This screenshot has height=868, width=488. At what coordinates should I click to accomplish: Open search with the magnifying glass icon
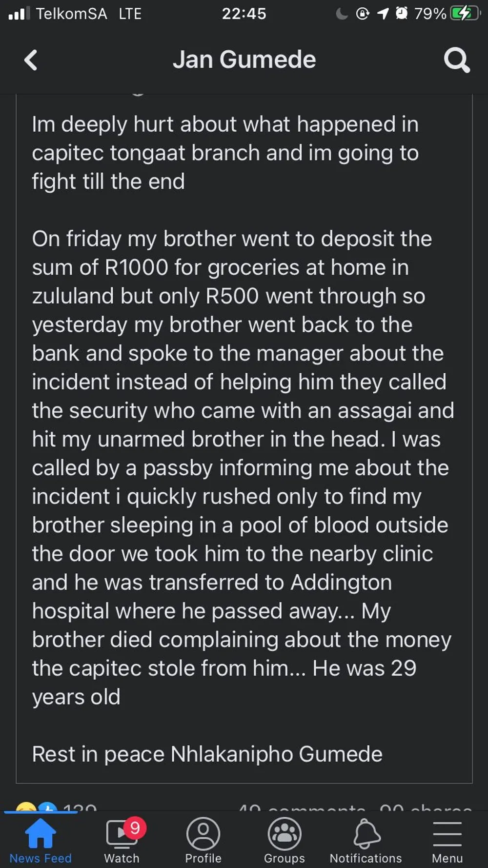pyautogui.click(x=457, y=60)
